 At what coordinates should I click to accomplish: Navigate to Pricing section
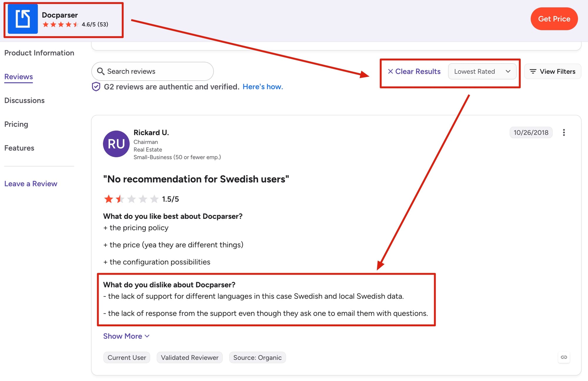click(x=16, y=124)
